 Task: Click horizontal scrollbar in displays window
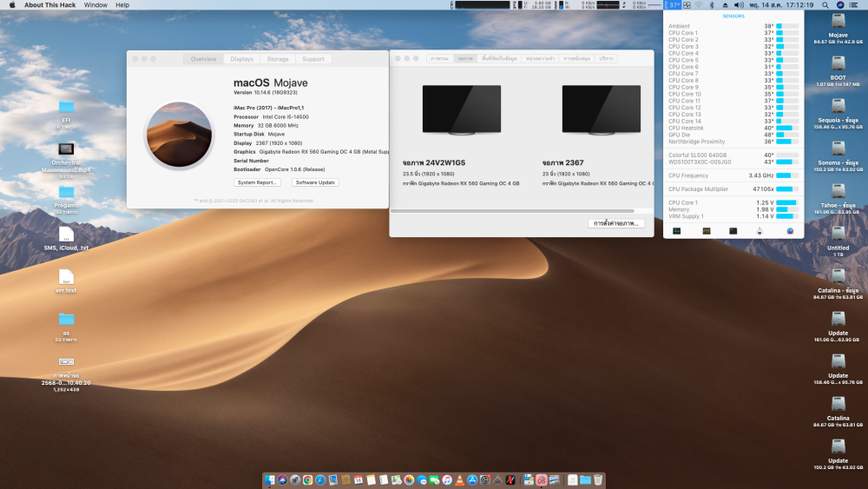tap(513, 210)
